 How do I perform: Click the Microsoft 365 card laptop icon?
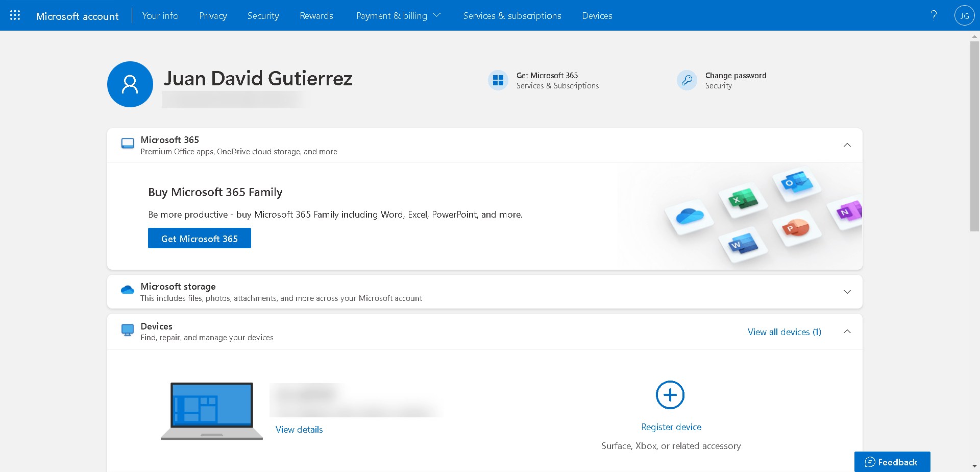point(128,143)
